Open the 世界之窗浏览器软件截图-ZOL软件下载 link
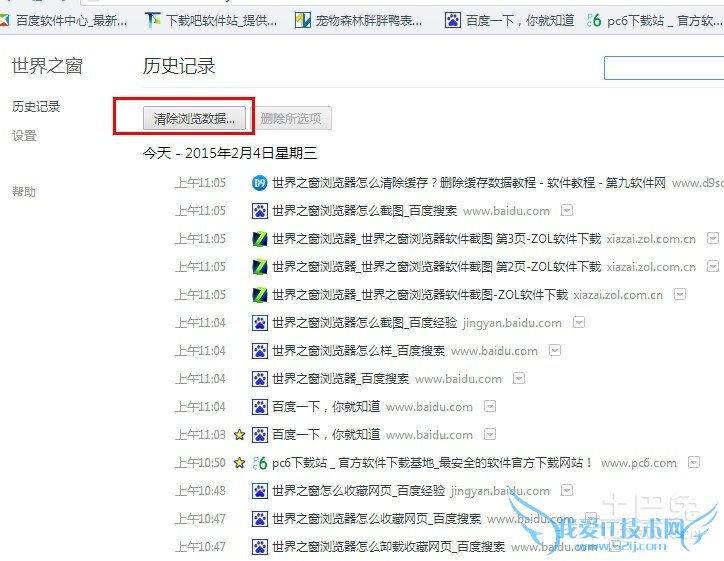This screenshot has height=561, width=724. 420,295
